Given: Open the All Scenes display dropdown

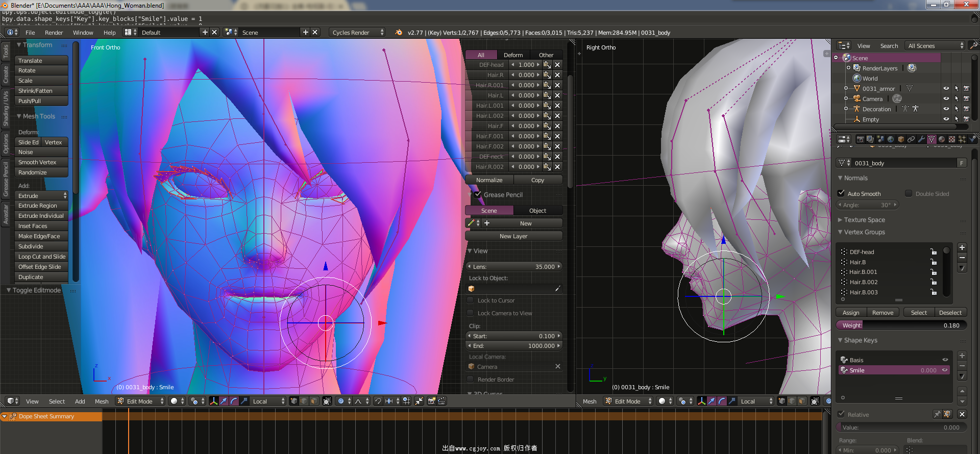Looking at the screenshot, I should point(935,45).
